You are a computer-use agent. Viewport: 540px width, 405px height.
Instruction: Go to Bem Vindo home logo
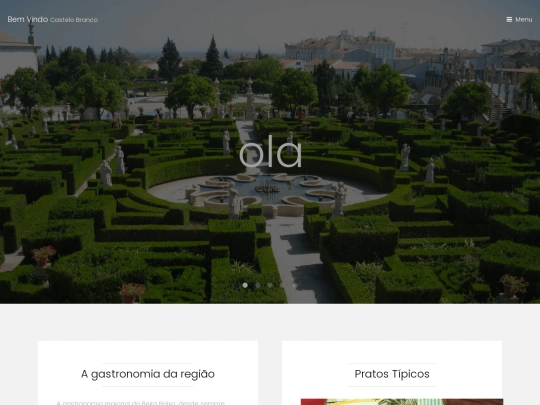(x=28, y=19)
